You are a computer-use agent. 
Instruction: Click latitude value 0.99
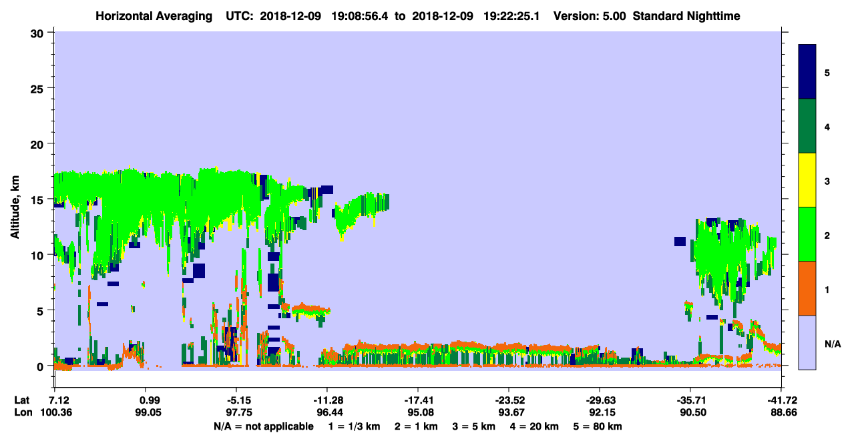point(150,400)
